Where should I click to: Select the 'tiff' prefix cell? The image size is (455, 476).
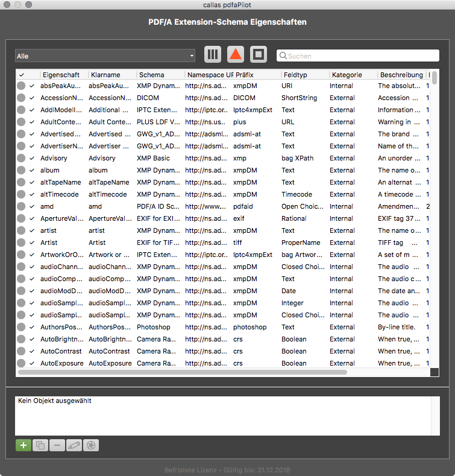(x=237, y=243)
